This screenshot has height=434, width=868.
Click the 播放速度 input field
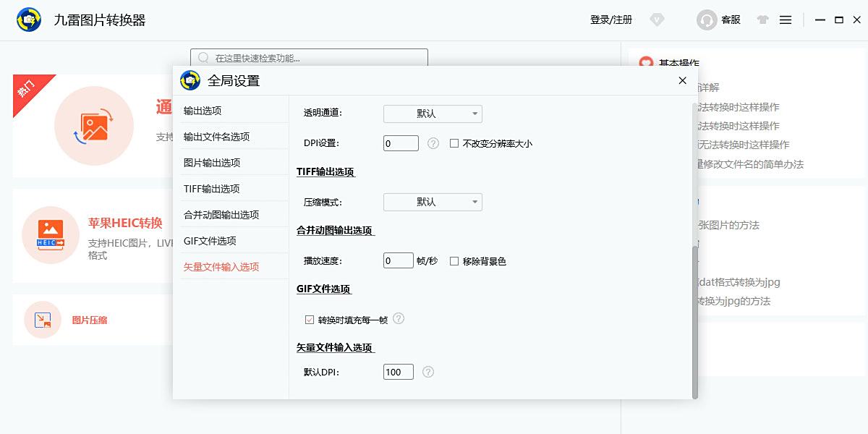tap(398, 261)
